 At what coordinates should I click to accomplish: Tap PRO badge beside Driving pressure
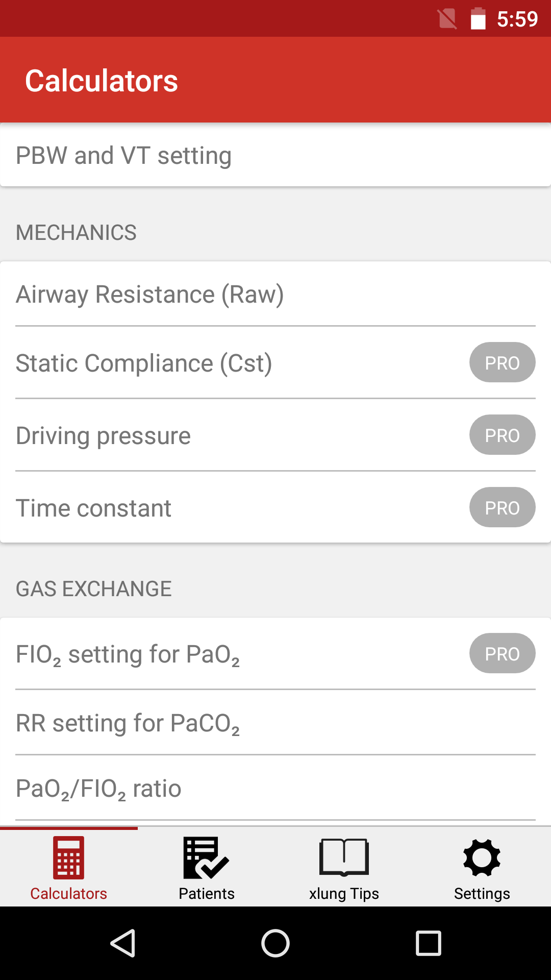point(502,435)
